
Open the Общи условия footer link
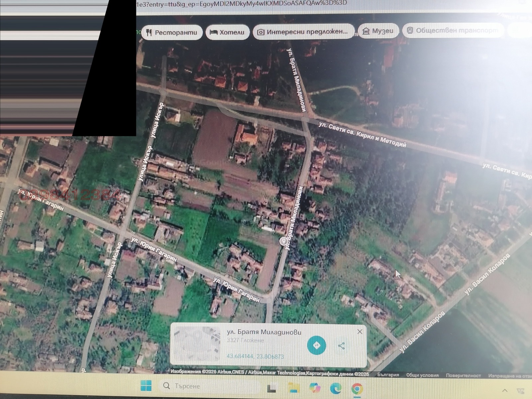pyautogui.click(x=422, y=375)
